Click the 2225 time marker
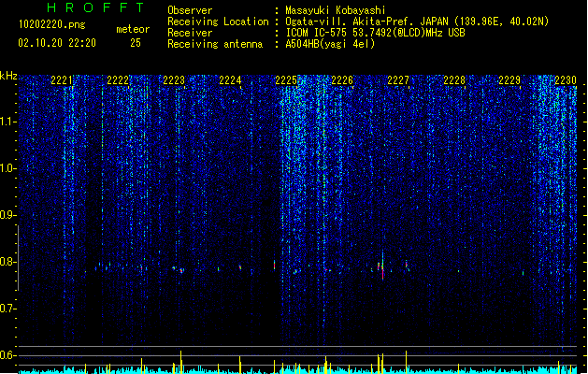 [x=286, y=79]
